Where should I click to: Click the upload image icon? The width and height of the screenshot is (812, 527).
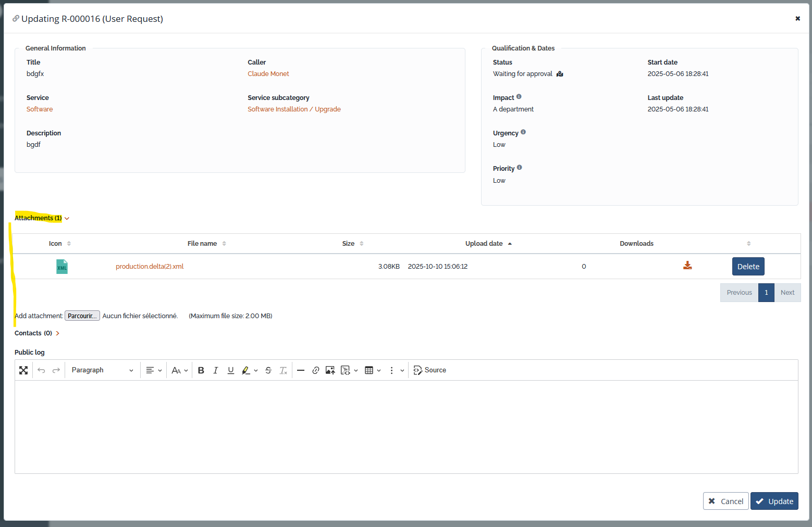point(330,370)
